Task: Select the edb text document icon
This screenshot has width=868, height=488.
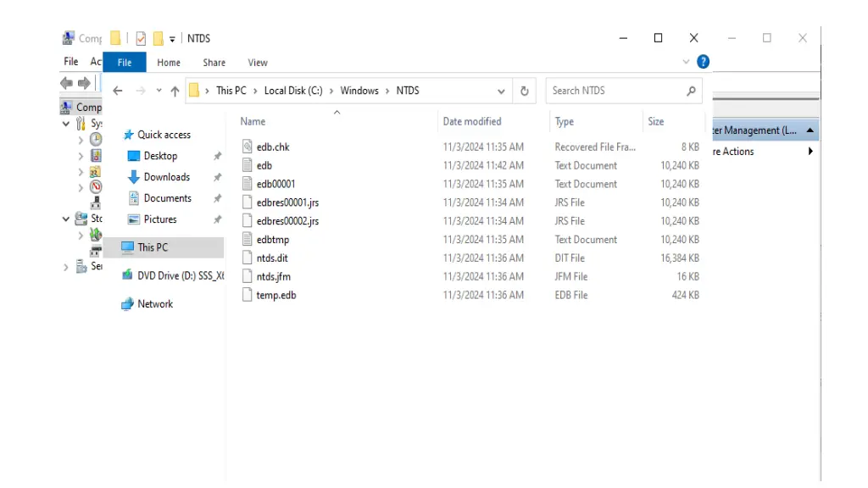Action: tap(247, 165)
